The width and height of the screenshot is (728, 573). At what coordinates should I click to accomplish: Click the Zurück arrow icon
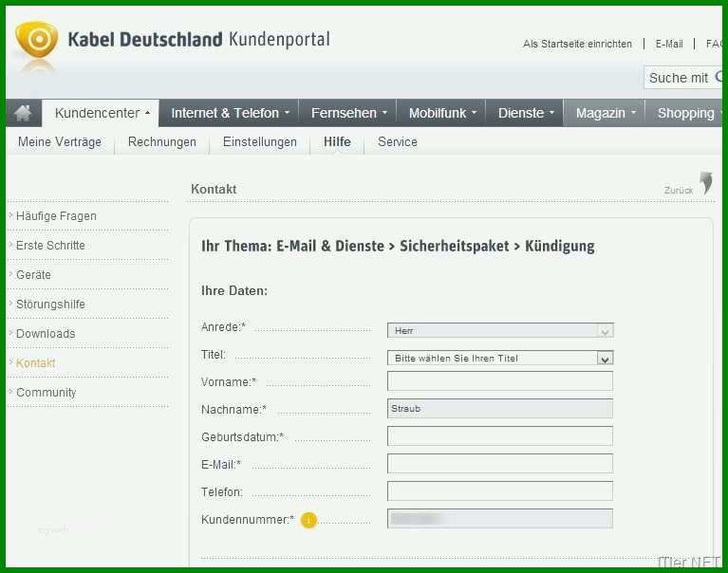[x=706, y=183]
